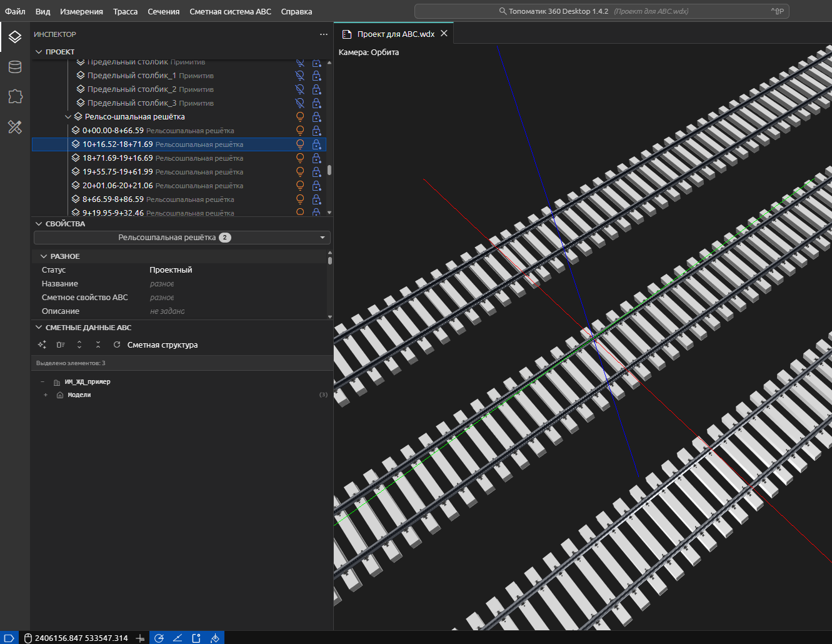
Task: Open the Inspector layers panel in sidebar
Action: tap(15, 38)
